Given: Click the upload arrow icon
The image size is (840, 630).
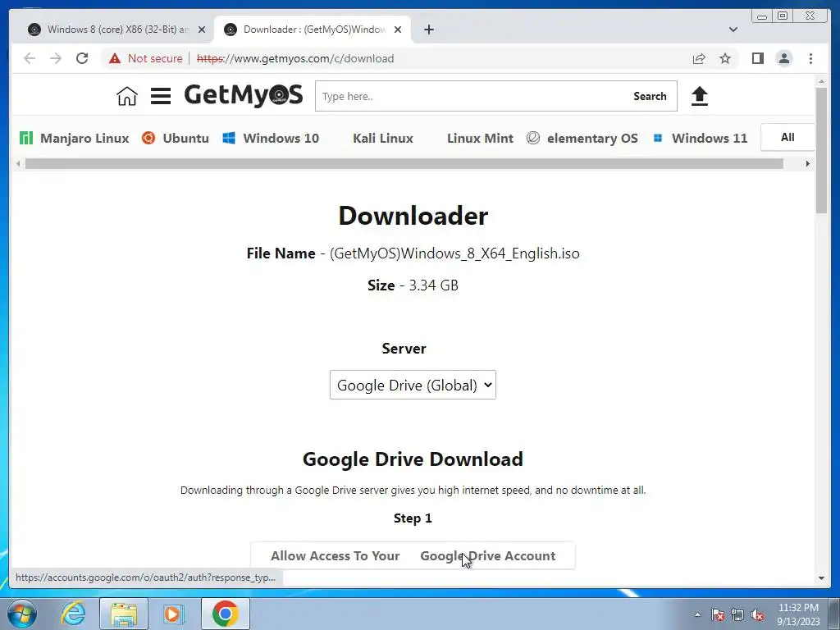Looking at the screenshot, I should (699, 97).
